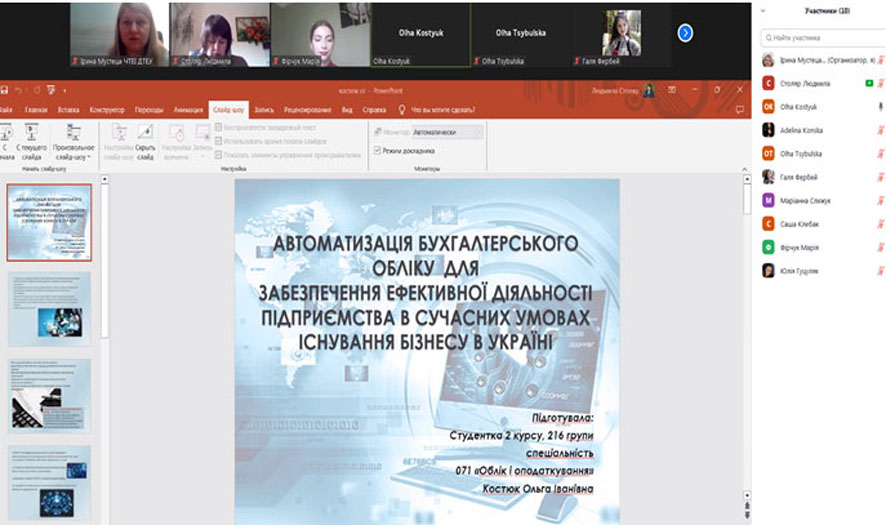Open the Произвольное слайд-шоу custom show menu

pyautogui.click(x=73, y=142)
